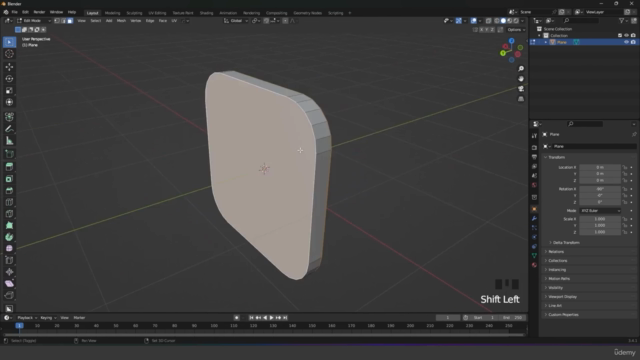Image resolution: width=640 pixels, height=360 pixels.
Task: Enable vertex select mode
Action: click(x=57, y=21)
